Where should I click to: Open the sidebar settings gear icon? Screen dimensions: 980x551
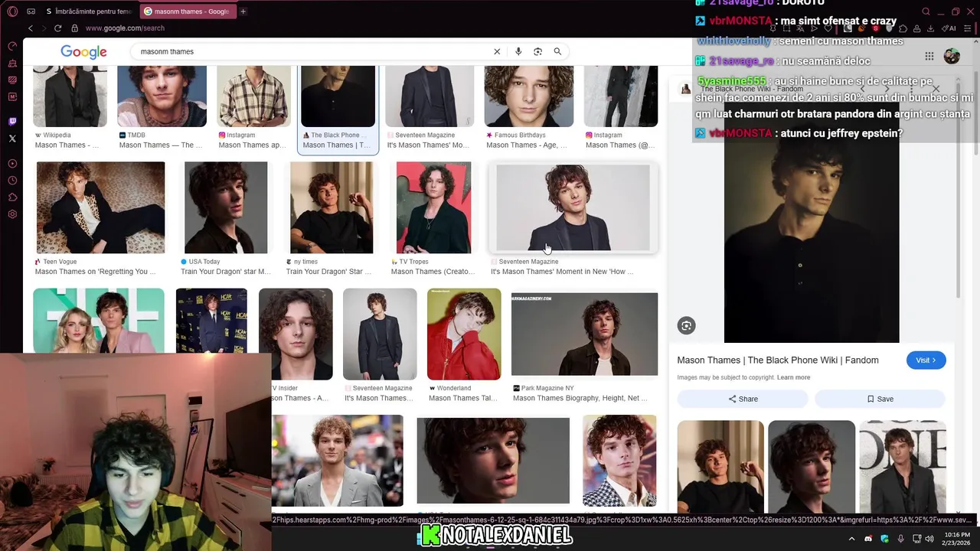coord(12,214)
